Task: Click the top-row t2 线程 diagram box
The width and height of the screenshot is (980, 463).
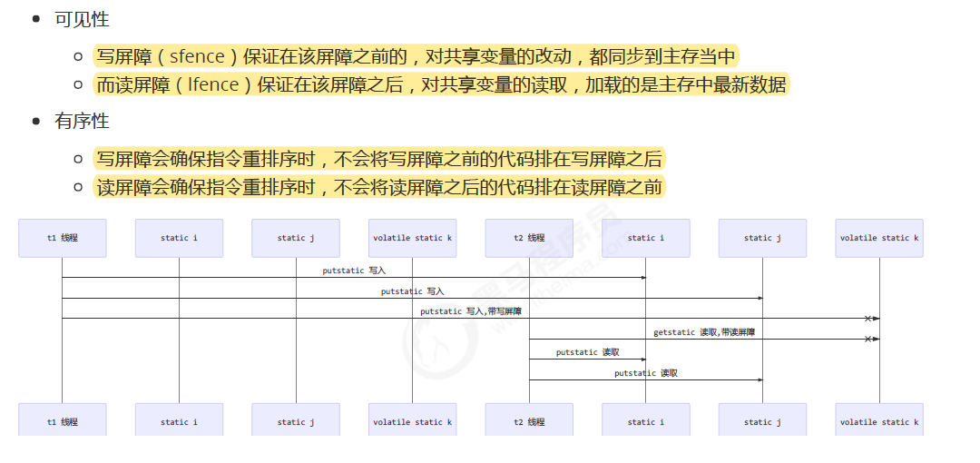Action: pos(529,238)
